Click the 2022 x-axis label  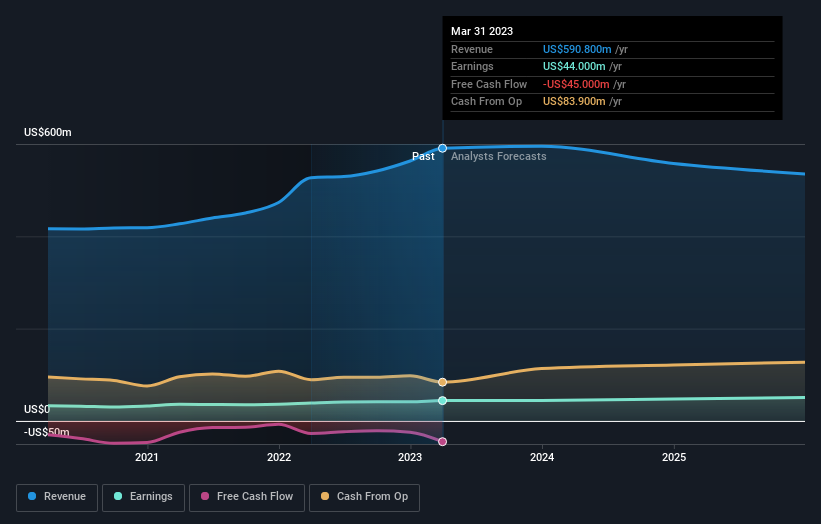pos(279,457)
